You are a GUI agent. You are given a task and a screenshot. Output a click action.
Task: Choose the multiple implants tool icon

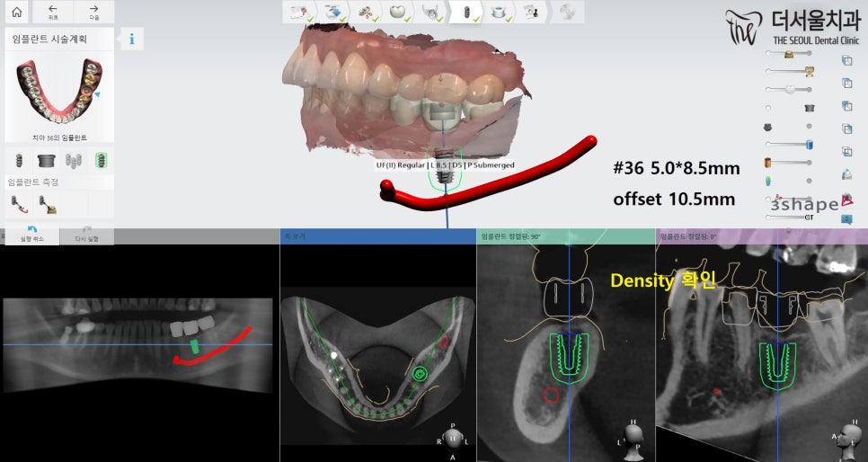pyautogui.click(x=74, y=161)
